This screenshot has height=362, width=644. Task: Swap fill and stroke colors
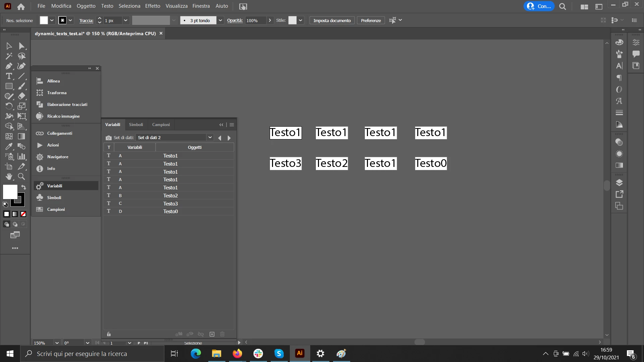click(x=23, y=187)
